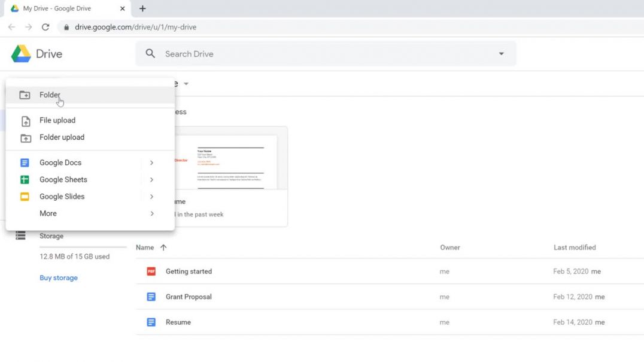644x362 pixels.
Task: Click the Buy storage link
Action: 59,277
